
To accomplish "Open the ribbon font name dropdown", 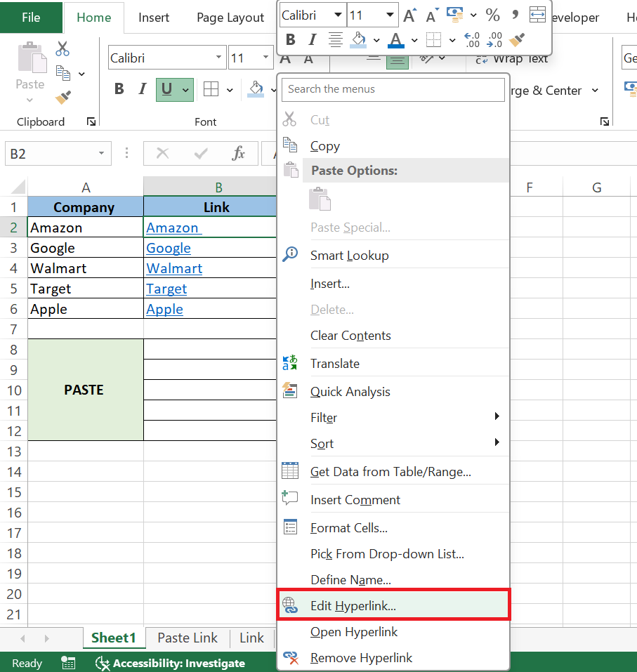I will (218, 57).
